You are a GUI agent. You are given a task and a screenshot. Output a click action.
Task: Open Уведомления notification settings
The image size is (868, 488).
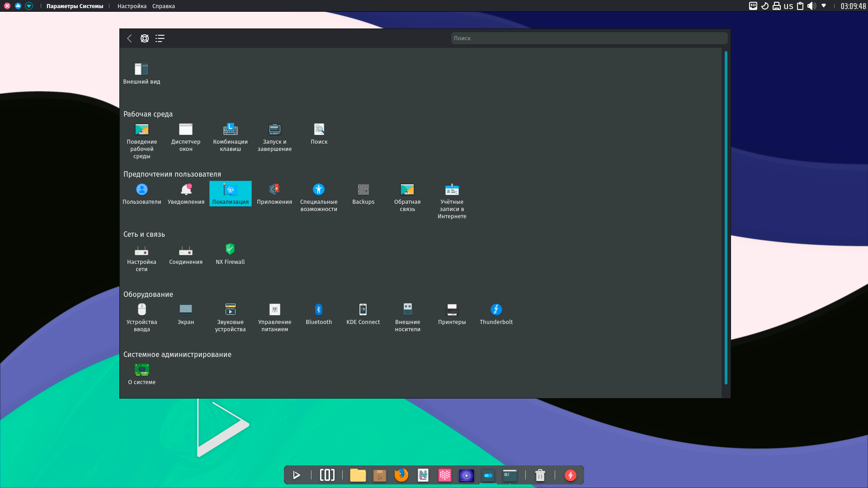[186, 193]
